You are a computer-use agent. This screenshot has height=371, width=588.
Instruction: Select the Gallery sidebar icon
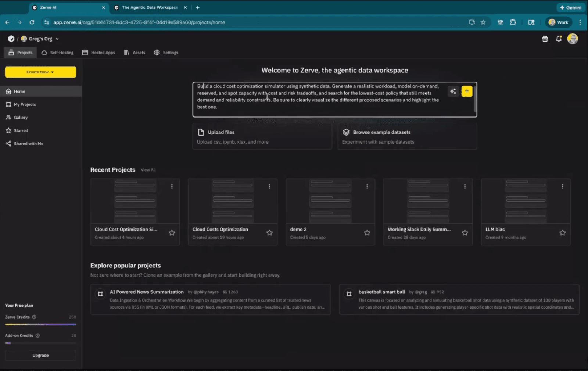[x=8, y=117]
